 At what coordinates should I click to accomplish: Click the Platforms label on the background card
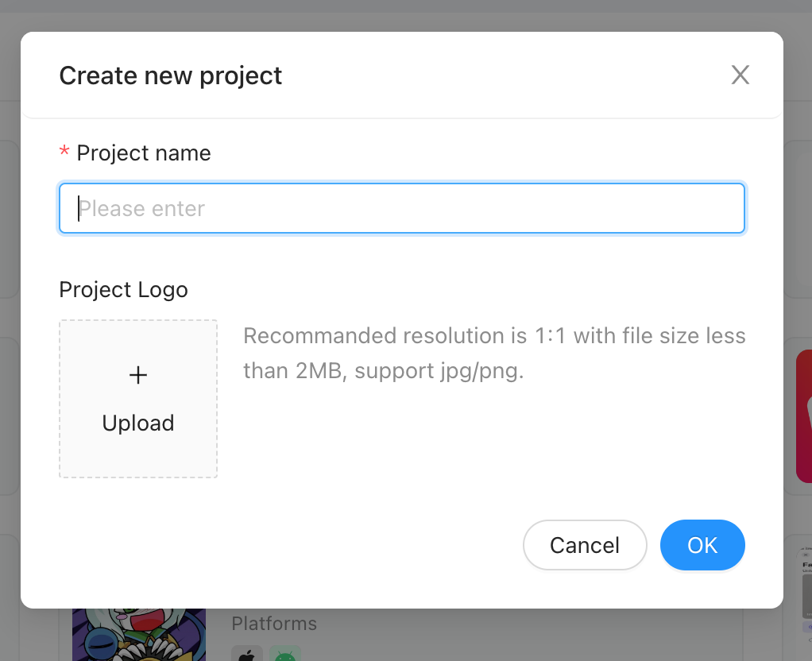[x=274, y=624]
